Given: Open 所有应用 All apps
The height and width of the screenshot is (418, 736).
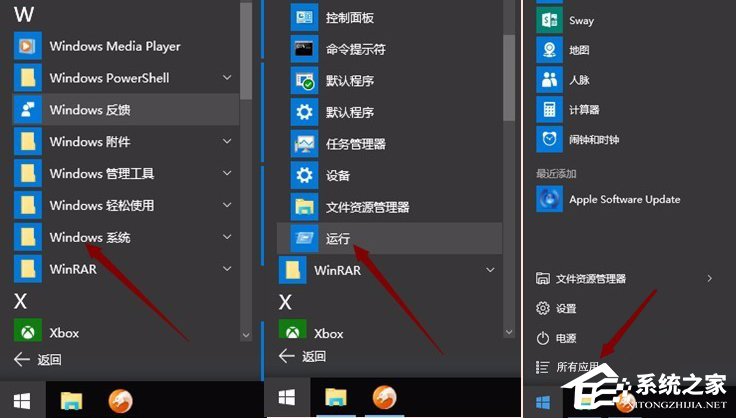Looking at the screenshot, I should [568, 367].
